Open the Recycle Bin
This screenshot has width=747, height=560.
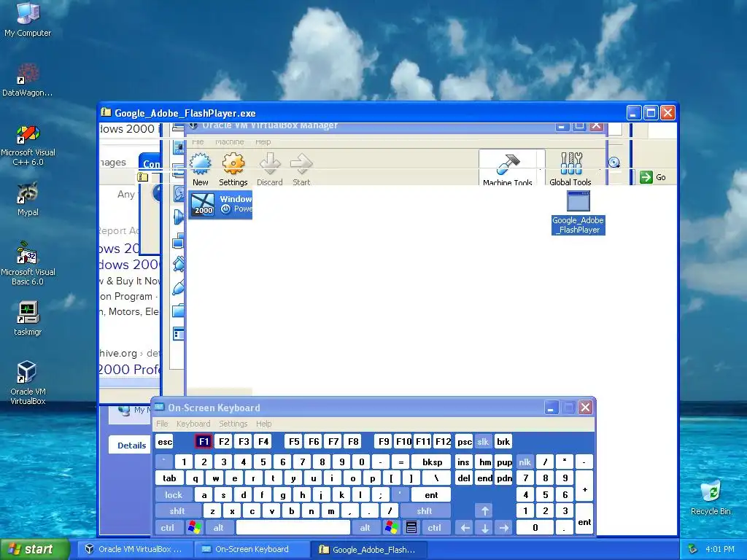(711, 497)
